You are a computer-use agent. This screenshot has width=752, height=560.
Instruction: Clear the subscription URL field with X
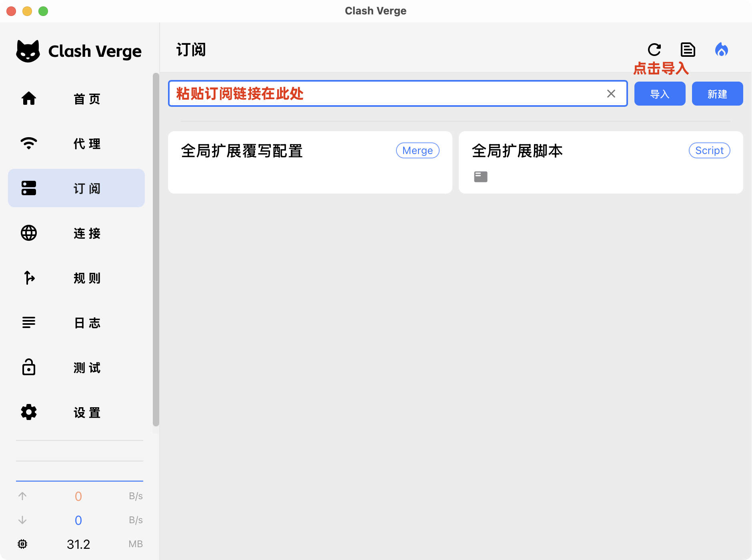point(611,94)
